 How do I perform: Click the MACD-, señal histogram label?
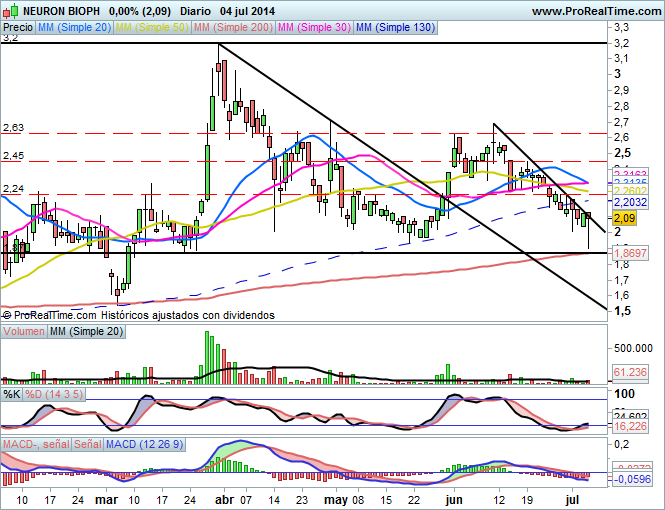click(x=36, y=442)
